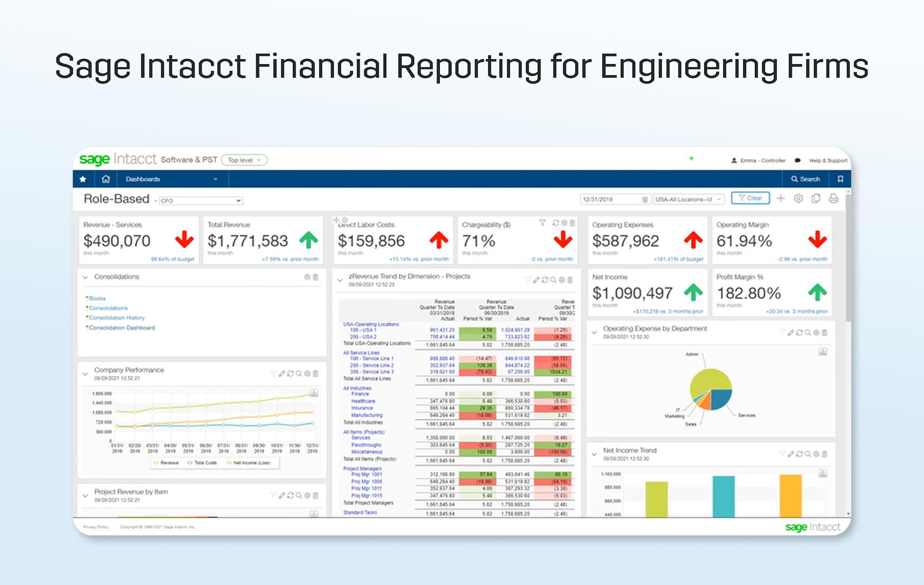924x585 pixels.
Task: Open USA-All Locations filter dropdown
Action: (x=689, y=200)
